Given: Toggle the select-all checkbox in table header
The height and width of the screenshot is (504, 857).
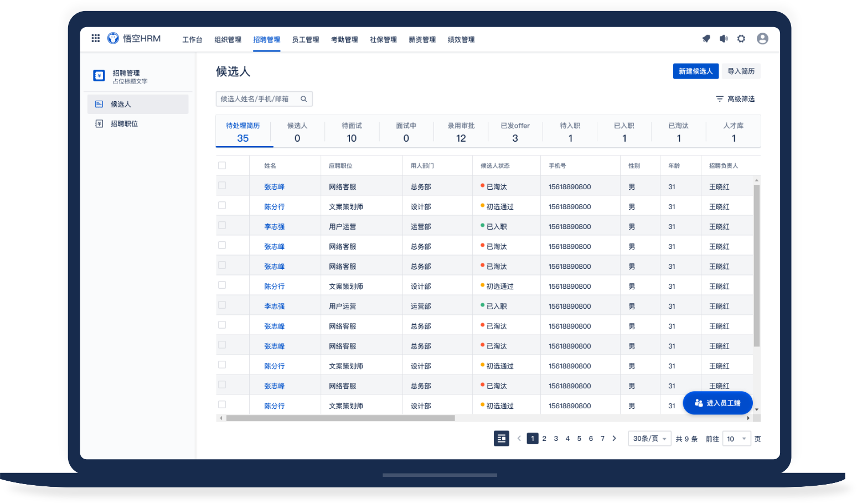Looking at the screenshot, I should [x=222, y=165].
